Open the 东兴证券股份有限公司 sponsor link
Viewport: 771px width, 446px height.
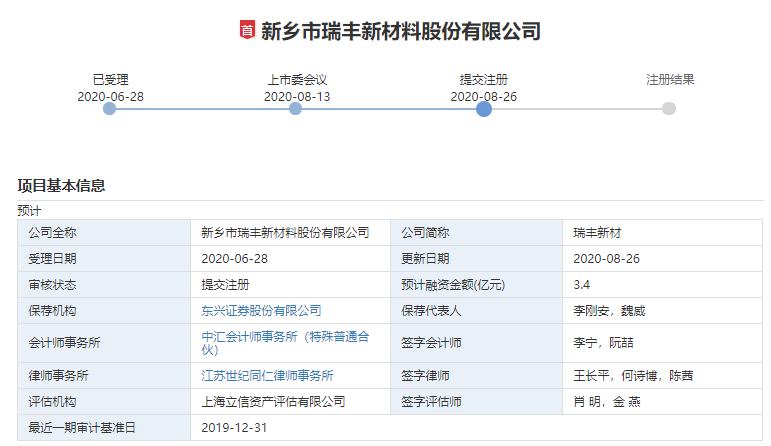[261, 311]
